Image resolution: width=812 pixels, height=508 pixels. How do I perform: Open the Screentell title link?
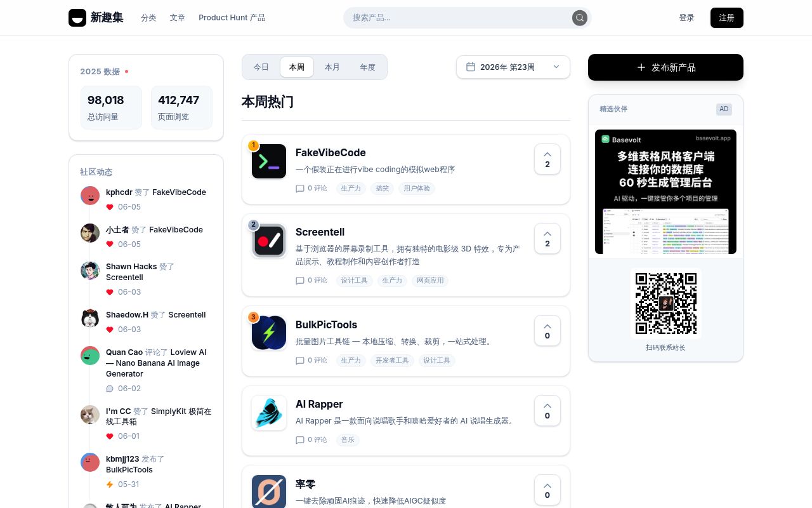[x=320, y=232]
